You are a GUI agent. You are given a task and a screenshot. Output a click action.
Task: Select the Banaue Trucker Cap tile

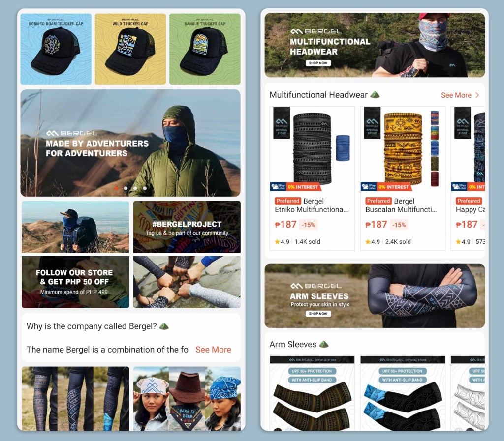pyautogui.click(x=205, y=49)
